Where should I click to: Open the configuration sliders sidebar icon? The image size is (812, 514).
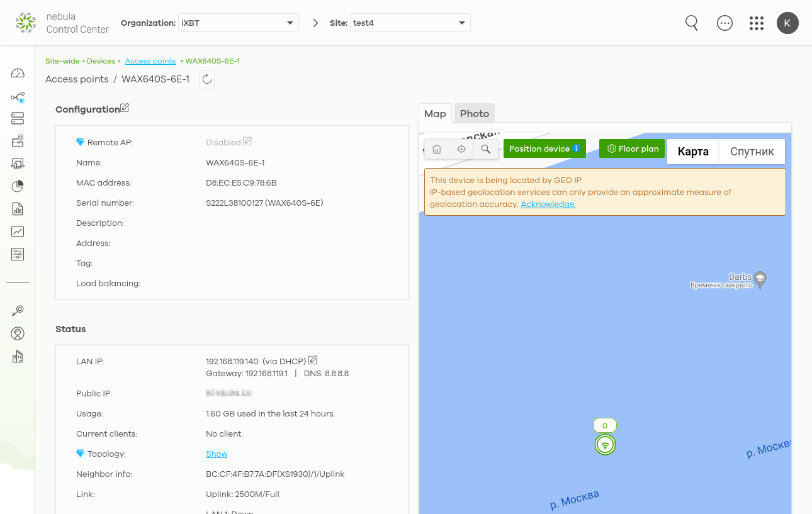click(x=18, y=254)
